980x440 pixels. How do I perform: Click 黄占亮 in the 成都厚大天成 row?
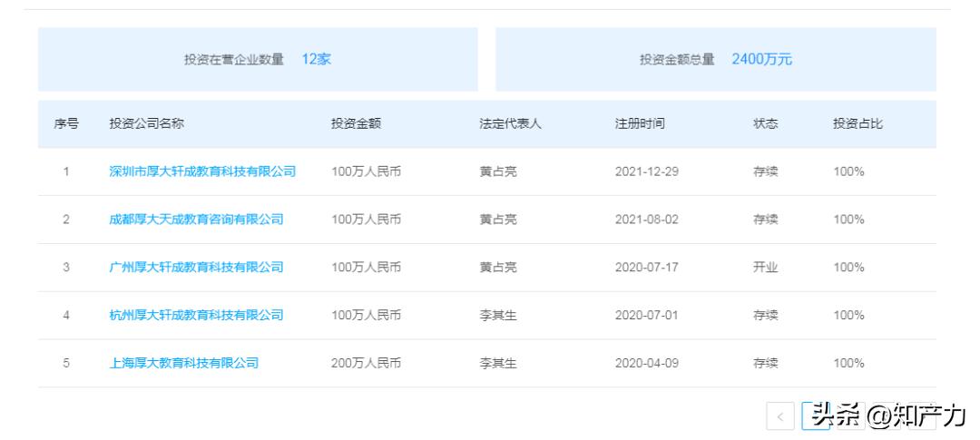(x=498, y=220)
